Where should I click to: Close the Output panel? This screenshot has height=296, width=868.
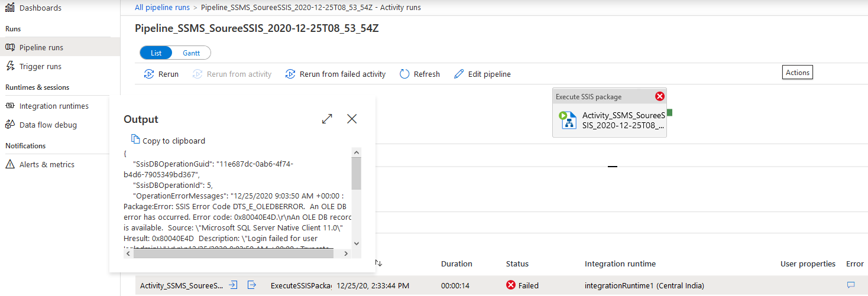click(x=352, y=119)
